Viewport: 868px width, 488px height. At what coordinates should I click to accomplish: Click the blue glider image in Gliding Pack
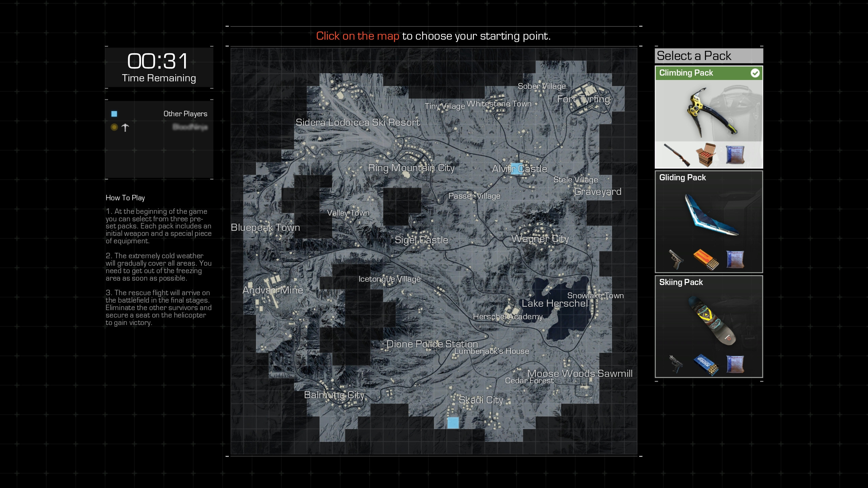(711, 215)
